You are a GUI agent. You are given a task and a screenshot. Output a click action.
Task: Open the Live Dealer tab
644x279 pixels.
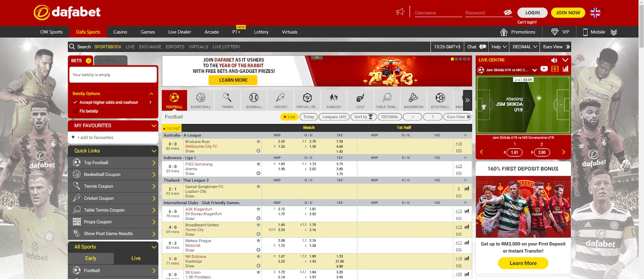click(x=180, y=32)
